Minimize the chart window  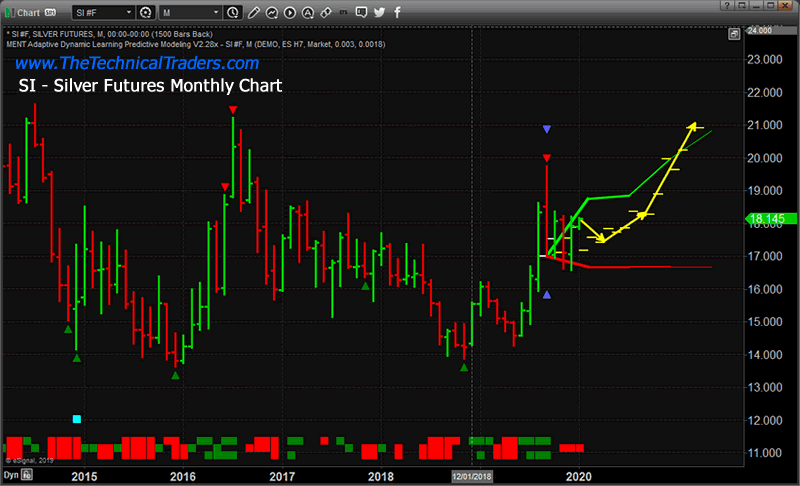point(756,6)
